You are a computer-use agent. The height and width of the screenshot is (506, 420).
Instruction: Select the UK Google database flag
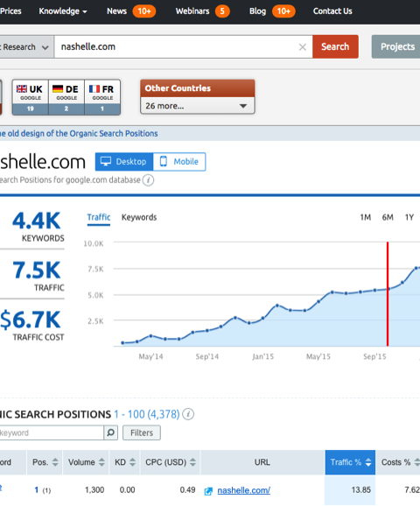pyautogui.click(x=31, y=97)
